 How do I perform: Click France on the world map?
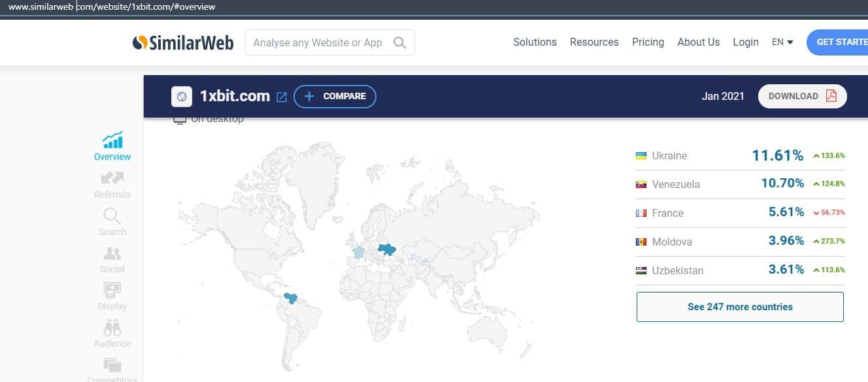coord(358,252)
